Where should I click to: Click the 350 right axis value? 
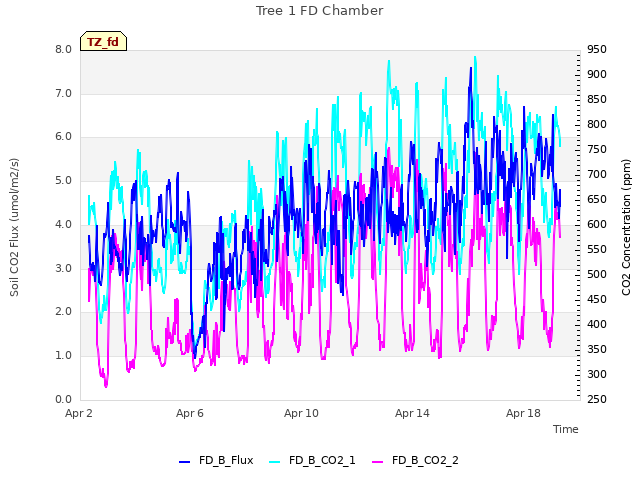click(597, 349)
